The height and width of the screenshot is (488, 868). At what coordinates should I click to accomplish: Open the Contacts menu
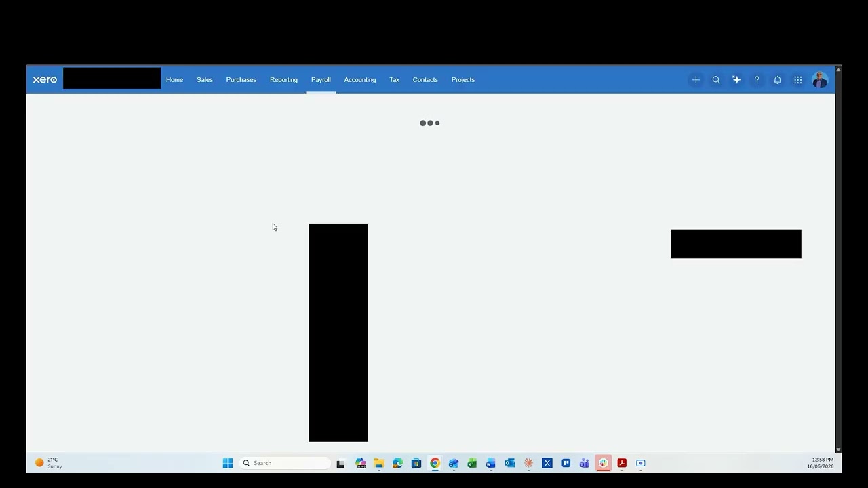coord(425,79)
